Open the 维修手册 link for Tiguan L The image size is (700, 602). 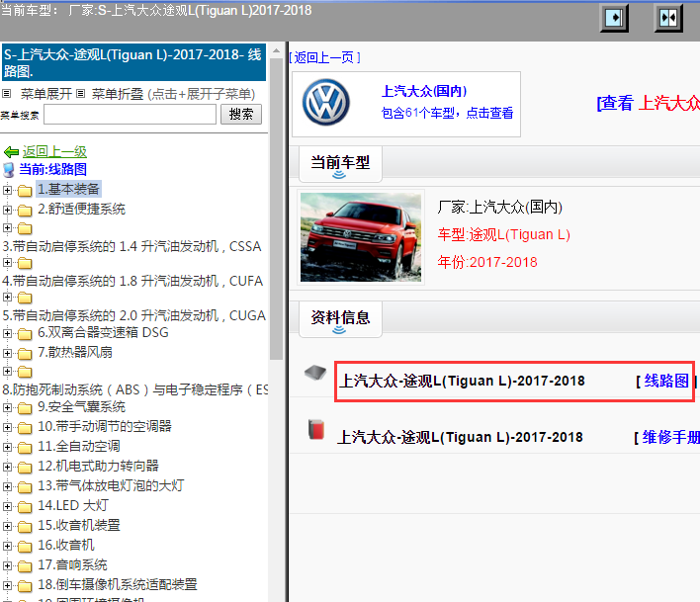point(670,437)
